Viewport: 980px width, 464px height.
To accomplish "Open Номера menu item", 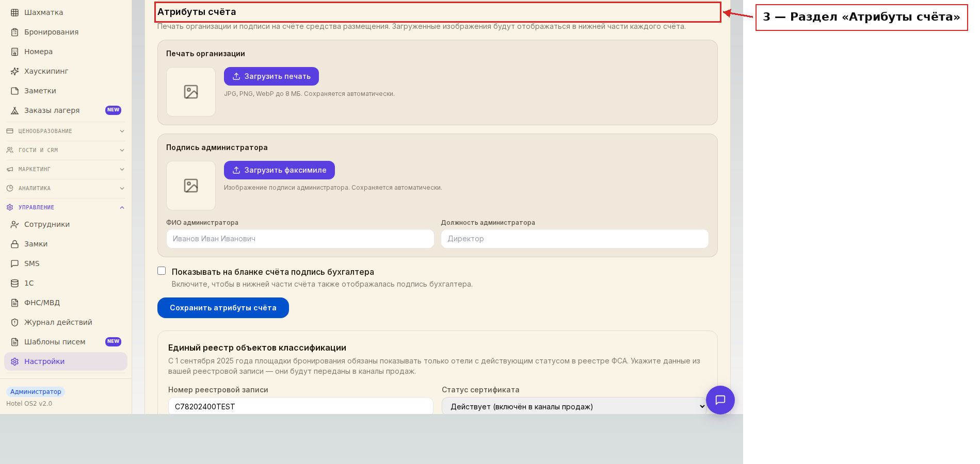I will click(x=66, y=52).
